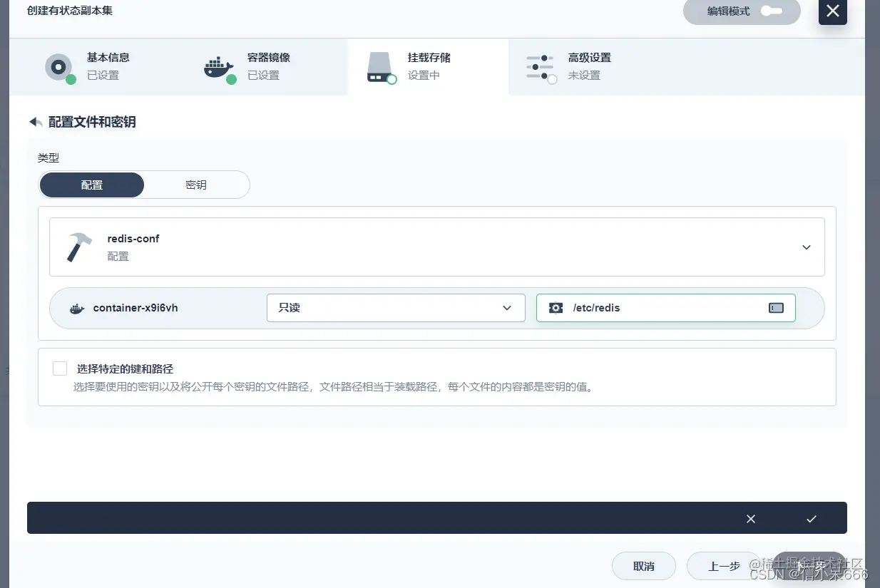
Task: Switch to 高级设置 step tab
Action: tap(588, 66)
